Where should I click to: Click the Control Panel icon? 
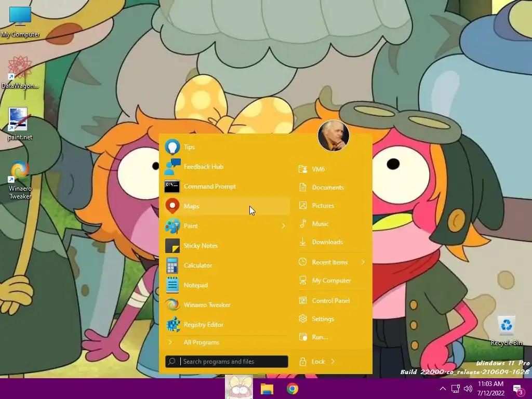coord(303,301)
